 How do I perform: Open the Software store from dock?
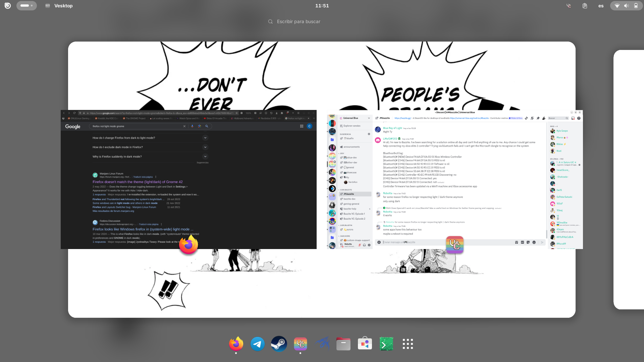coord(365,344)
